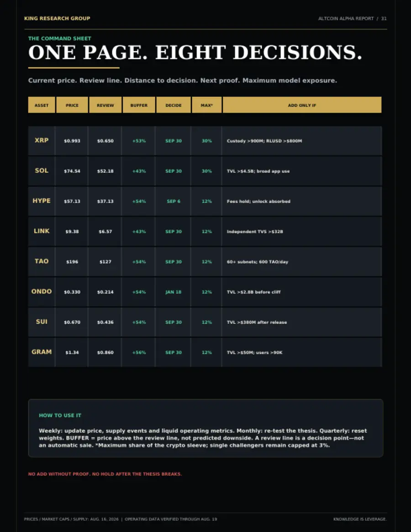Click the ONE PAGE. EIGHT DECISIONS. headline
Image resolution: width=411 pixels, height=532 pixels.
[x=195, y=53]
